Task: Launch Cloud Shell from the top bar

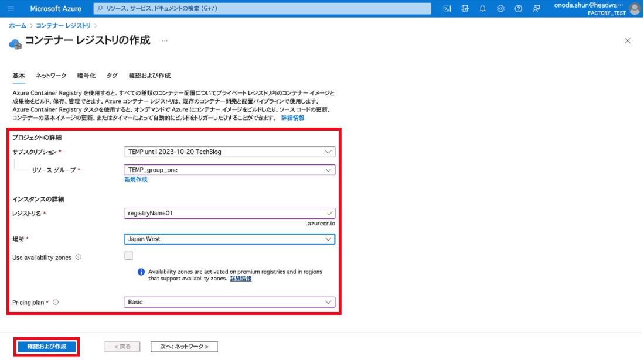Action: (x=447, y=8)
